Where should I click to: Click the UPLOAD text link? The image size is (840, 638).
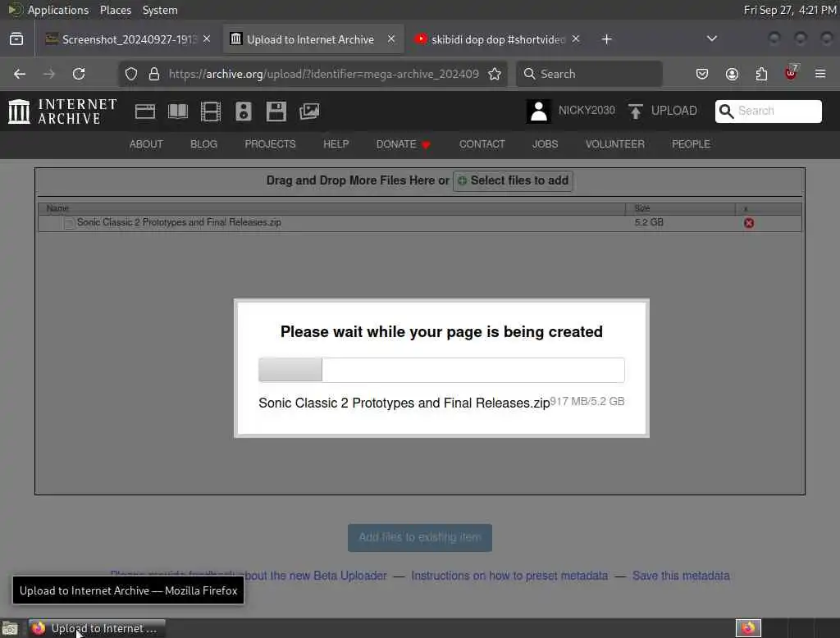(x=674, y=111)
